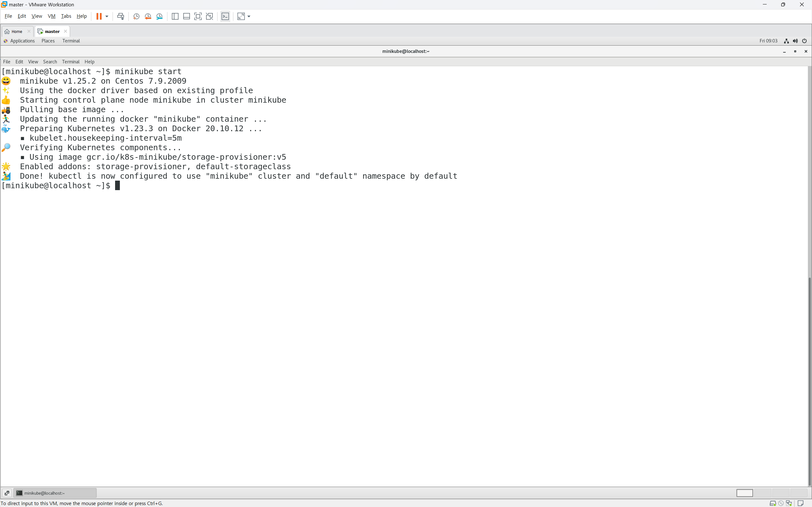Viewport: 812px width, 507px height.
Task: Take a snapshot of this VM
Action: pos(136,16)
